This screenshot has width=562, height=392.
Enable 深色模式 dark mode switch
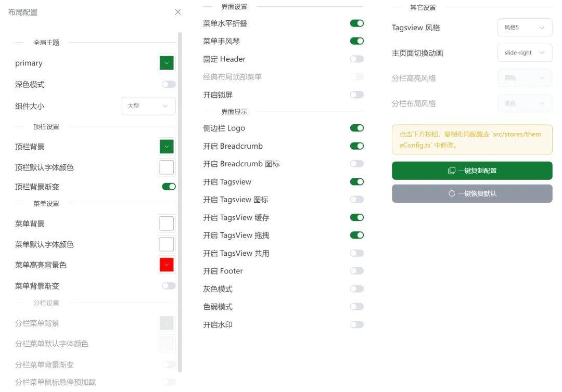pos(169,84)
